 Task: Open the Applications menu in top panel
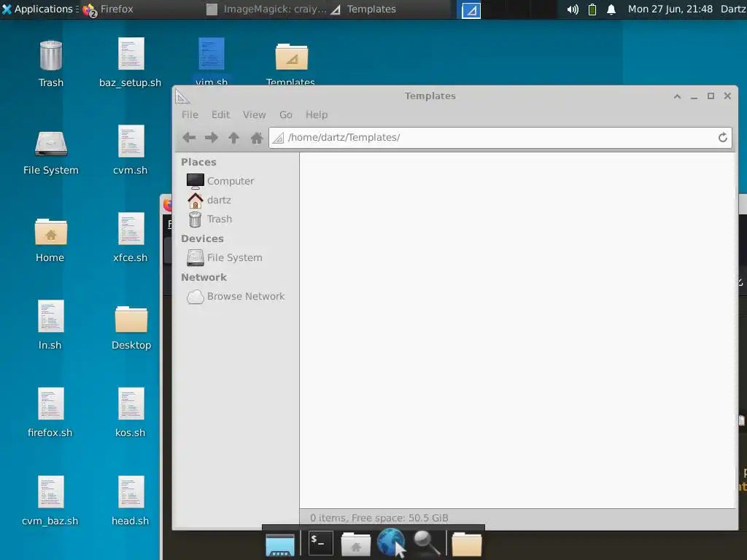(38, 9)
